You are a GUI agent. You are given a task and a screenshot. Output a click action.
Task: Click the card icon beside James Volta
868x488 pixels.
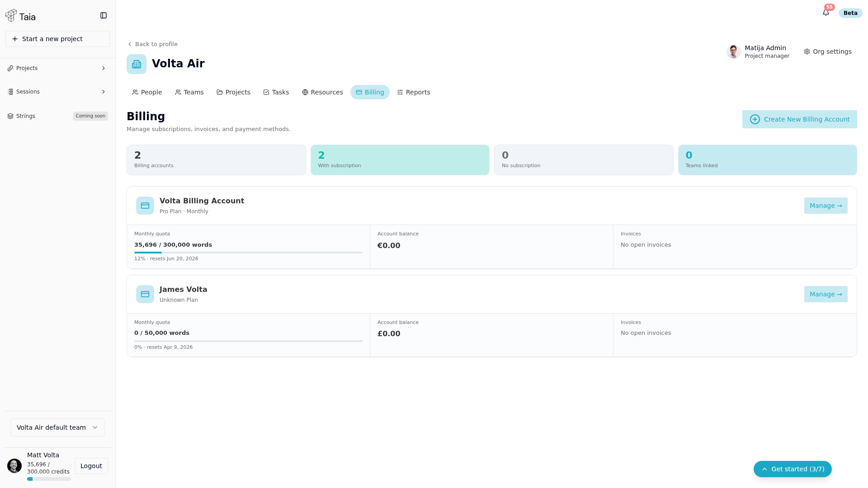145,294
